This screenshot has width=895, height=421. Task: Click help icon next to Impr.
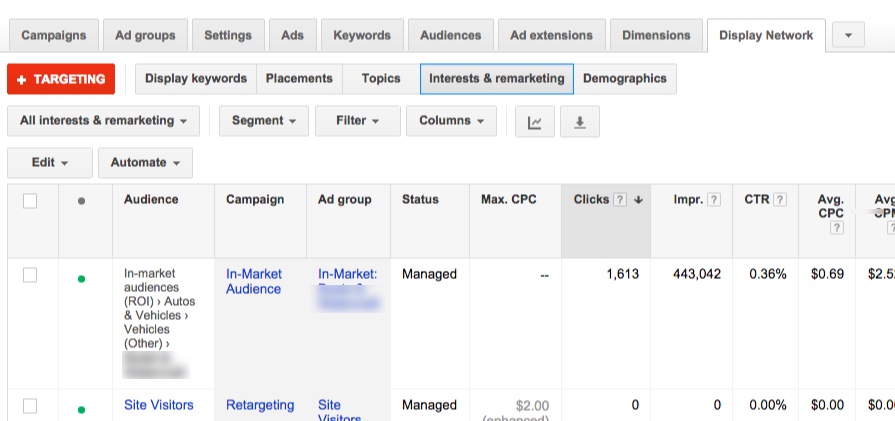pos(714,200)
